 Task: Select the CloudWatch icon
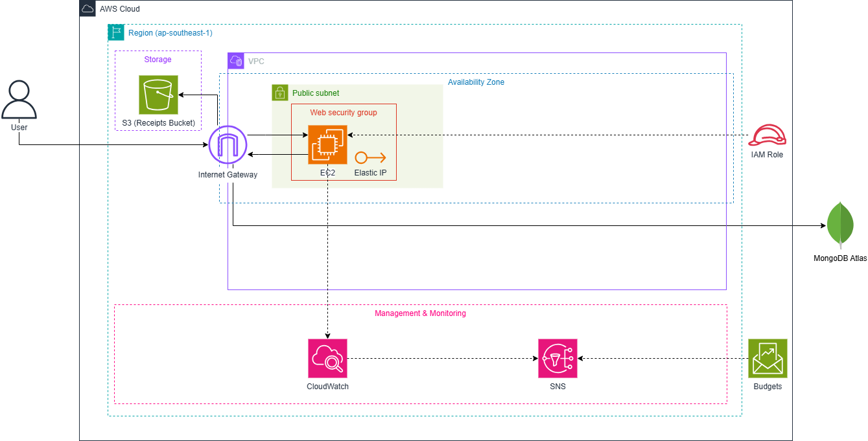tap(327, 358)
